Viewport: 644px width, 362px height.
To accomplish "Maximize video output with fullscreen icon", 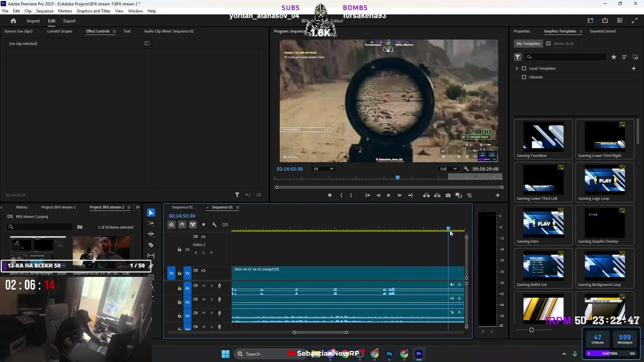I will (634, 21).
